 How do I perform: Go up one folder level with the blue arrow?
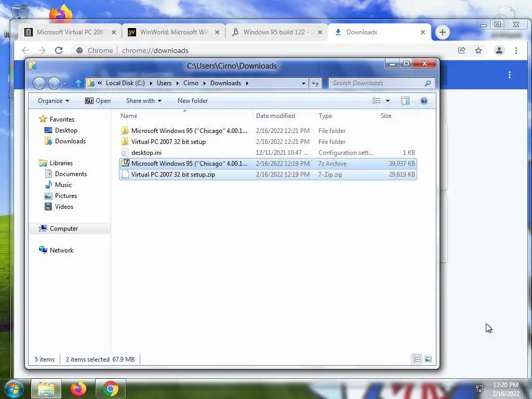pyautogui.click(x=78, y=83)
